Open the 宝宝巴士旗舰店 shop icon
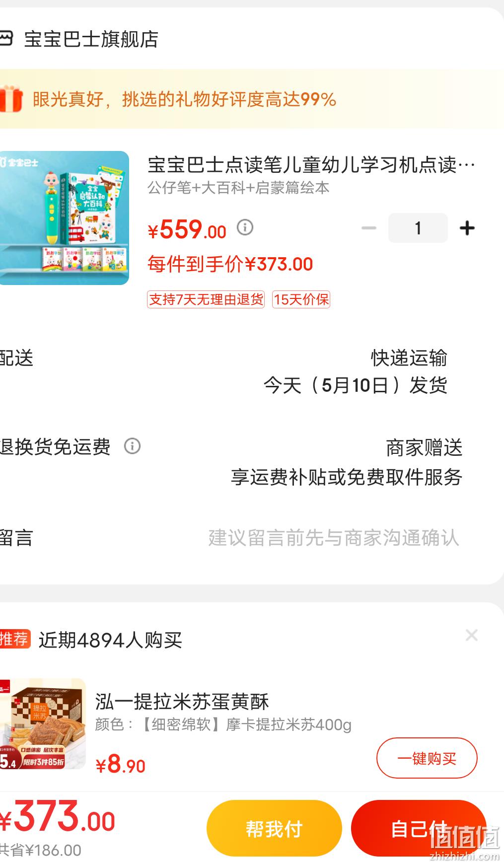 [6, 39]
